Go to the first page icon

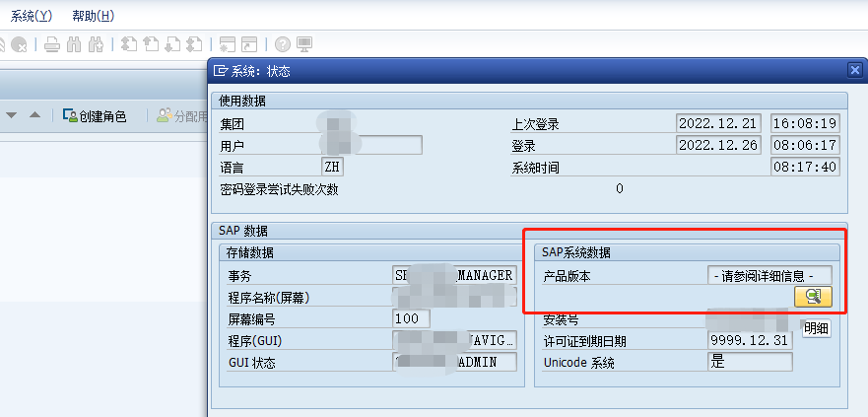(129, 44)
